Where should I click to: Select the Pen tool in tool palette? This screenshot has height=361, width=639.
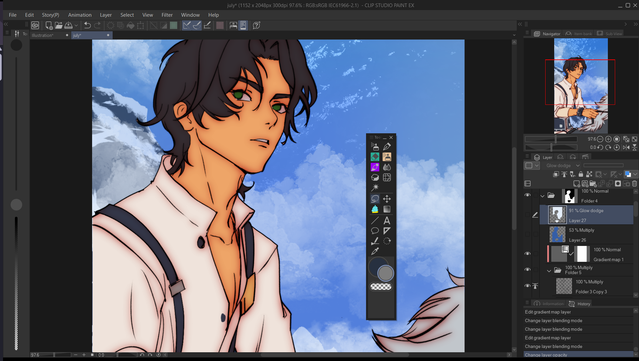pyautogui.click(x=386, y=147)
